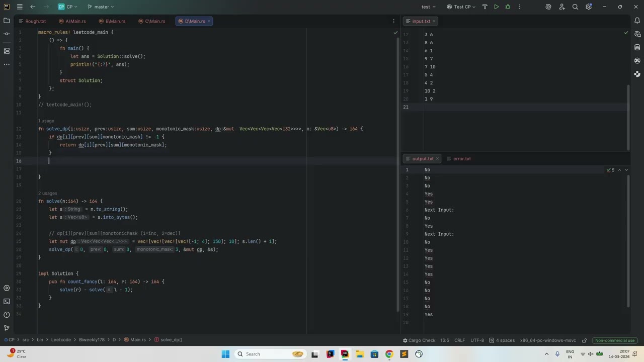Open File Explorer from taskbar
644x362 pixels.
[359, 354]
